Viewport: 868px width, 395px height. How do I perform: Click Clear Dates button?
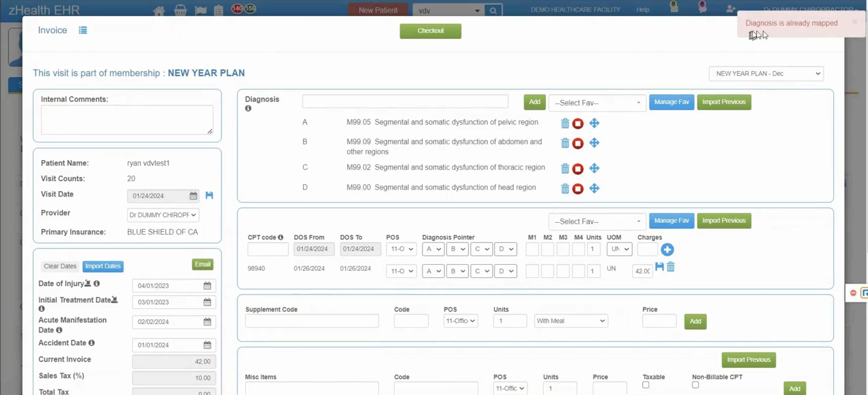[60, 266]
